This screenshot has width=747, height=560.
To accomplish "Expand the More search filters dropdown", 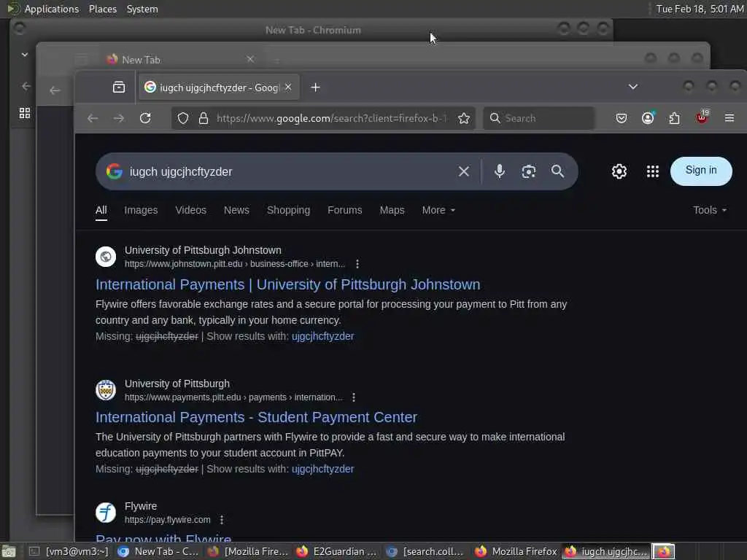I will point(438,210).
